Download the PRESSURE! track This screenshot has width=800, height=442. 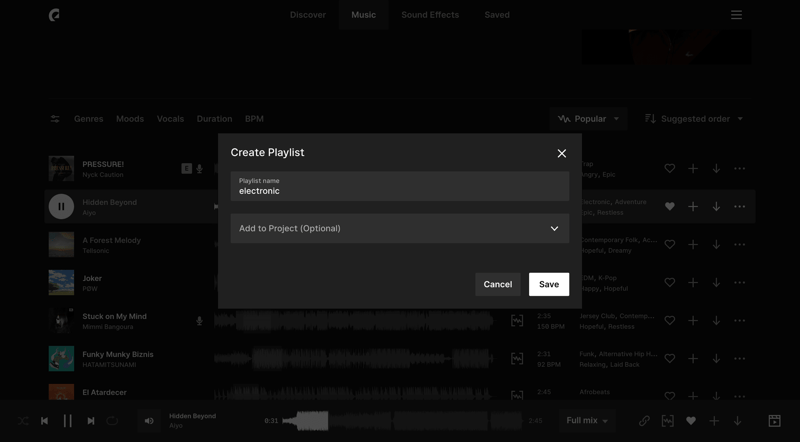716,168
